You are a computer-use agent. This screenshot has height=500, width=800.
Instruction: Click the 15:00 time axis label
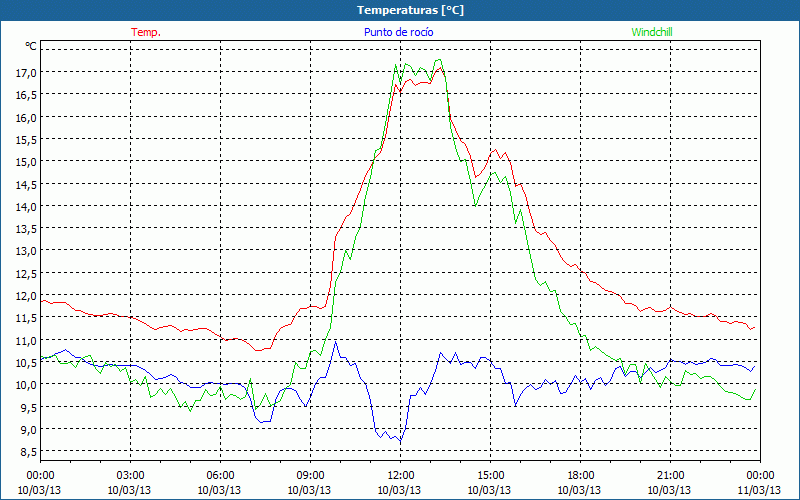pos(490,476)
